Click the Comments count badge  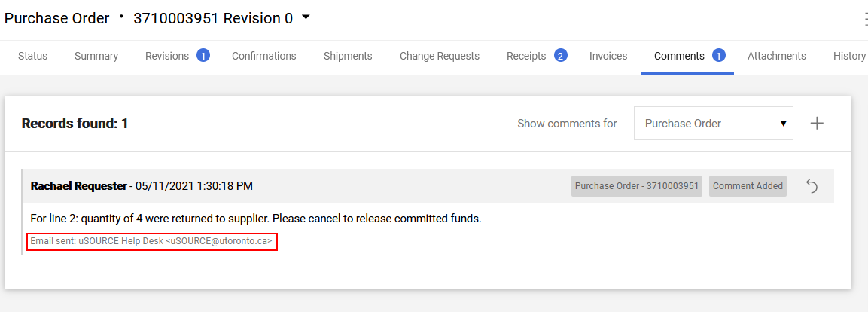[x=718, y=56]
